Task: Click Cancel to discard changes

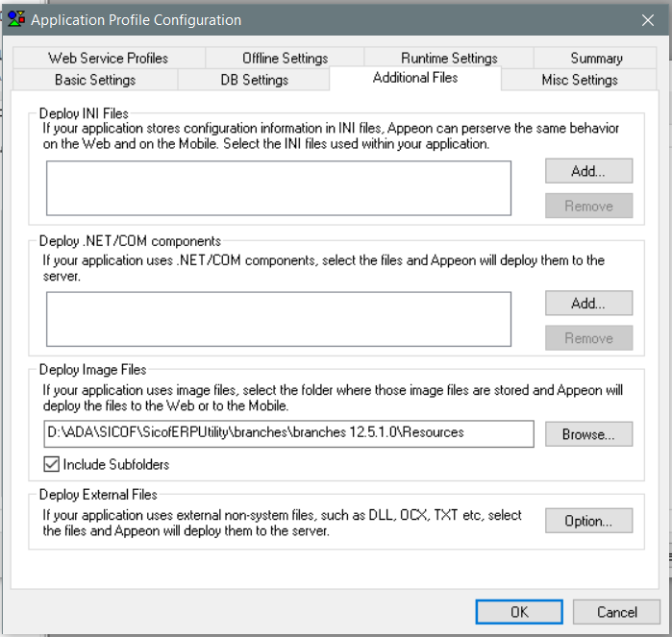Action: (x=616, y=612)
